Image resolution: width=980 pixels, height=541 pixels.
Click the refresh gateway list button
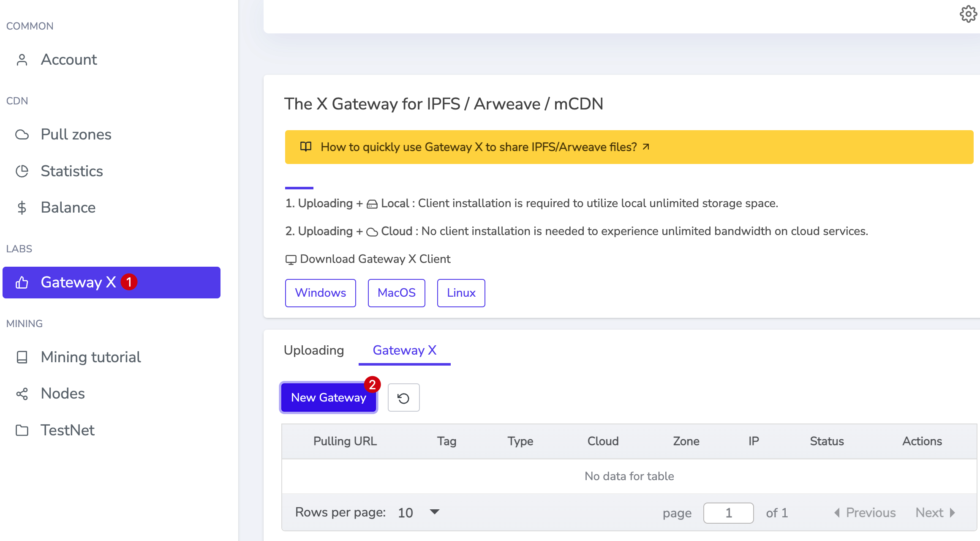click(x=403, y=398)
